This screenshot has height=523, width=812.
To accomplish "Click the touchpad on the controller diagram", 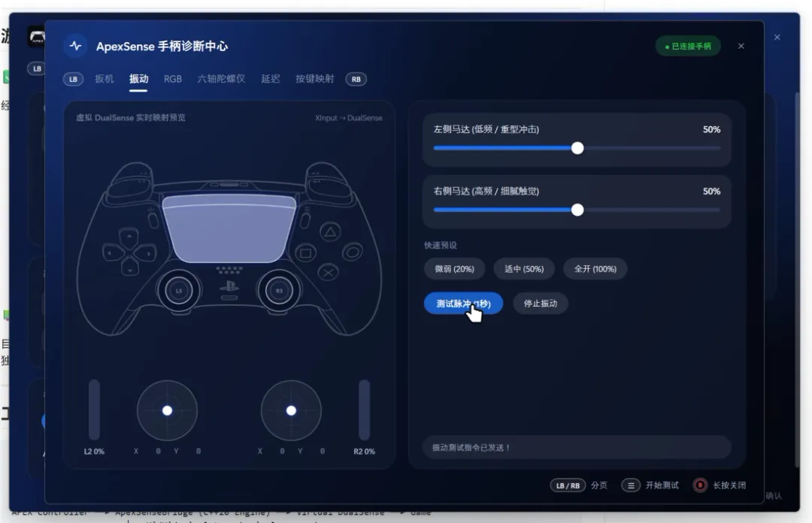I will click(x=229, y=228).
